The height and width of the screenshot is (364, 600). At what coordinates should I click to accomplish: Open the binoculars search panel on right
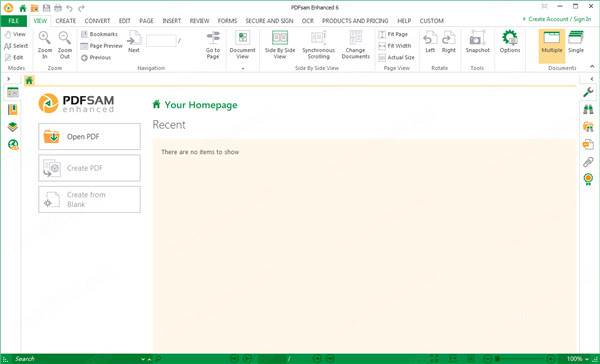(588, 109)
